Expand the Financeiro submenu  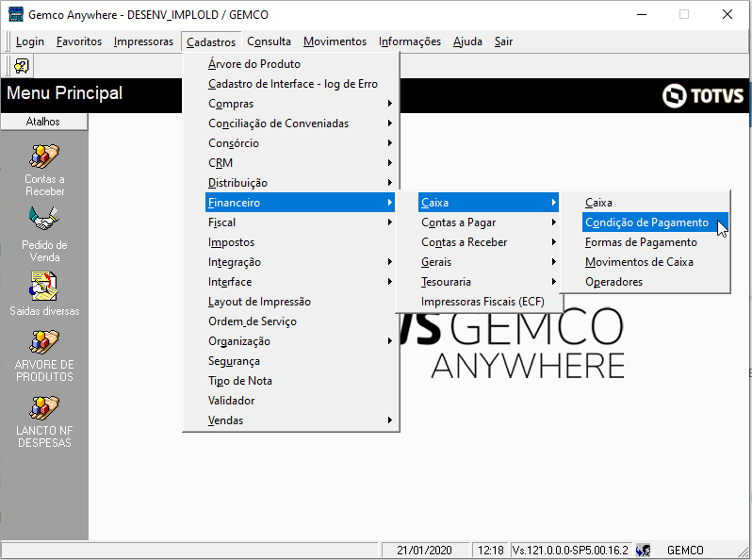click(x=300, y=203)
